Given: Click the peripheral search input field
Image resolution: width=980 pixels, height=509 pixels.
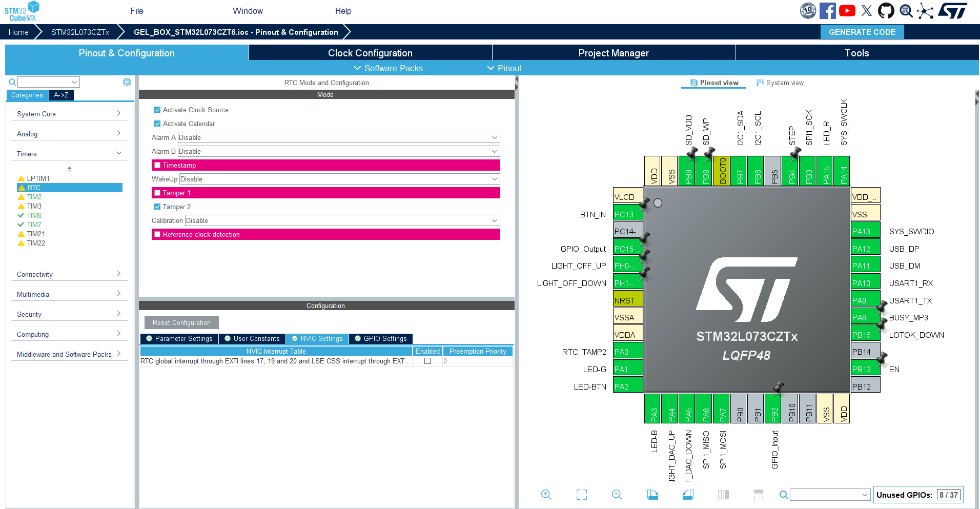Looking at the screenshot, I should pyautogui.click(x=49, y=82).
